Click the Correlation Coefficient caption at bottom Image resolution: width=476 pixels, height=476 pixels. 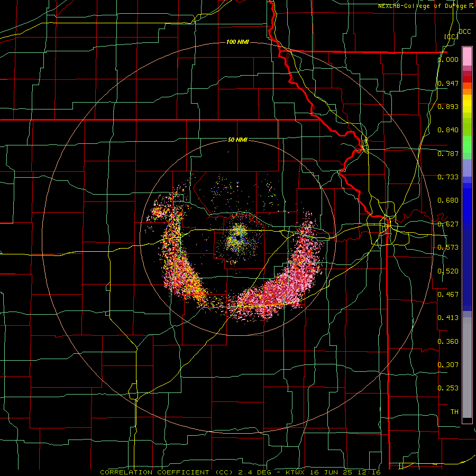[x=240, y=472]
